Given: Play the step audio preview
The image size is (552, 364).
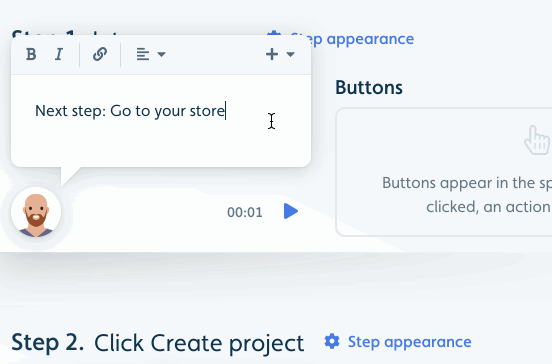Looking at the screenshot, I should tap(291, 211).
